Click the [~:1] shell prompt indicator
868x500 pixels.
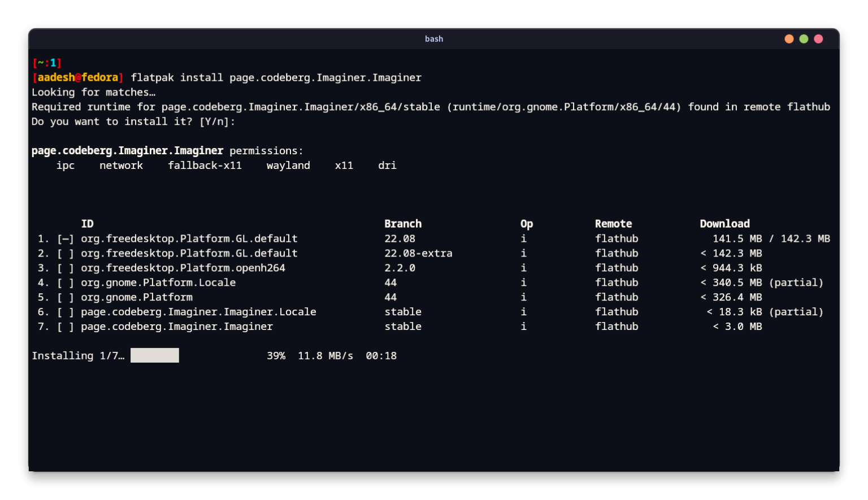47,63
